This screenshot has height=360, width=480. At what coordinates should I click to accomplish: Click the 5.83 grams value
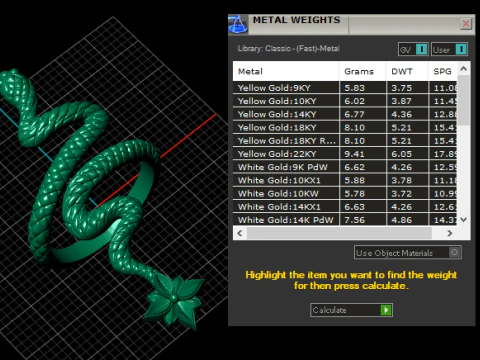[x=355, y=88]
